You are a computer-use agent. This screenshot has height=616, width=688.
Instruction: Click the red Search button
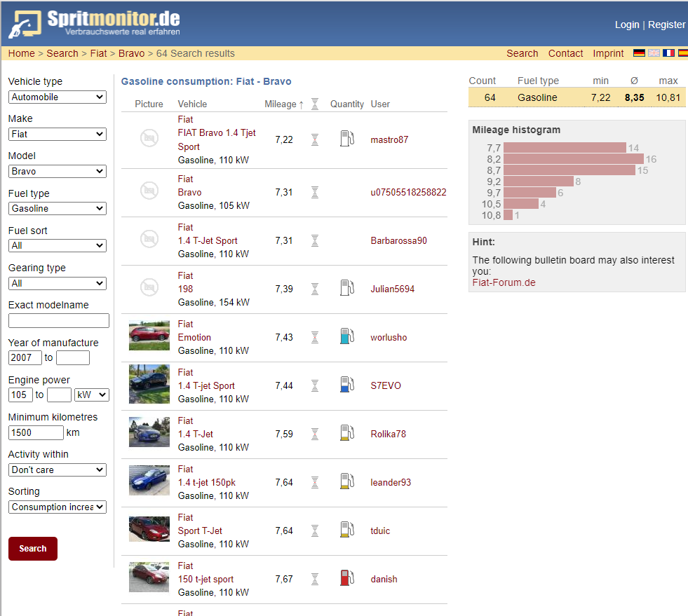[33, 549]
